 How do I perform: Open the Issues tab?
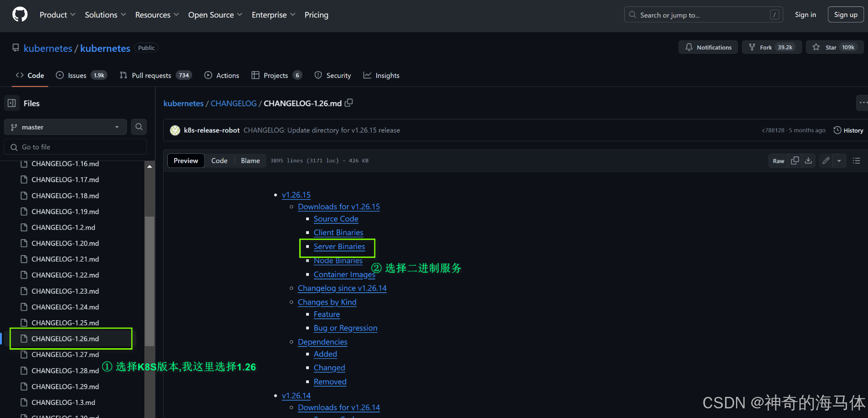(81, 75)
